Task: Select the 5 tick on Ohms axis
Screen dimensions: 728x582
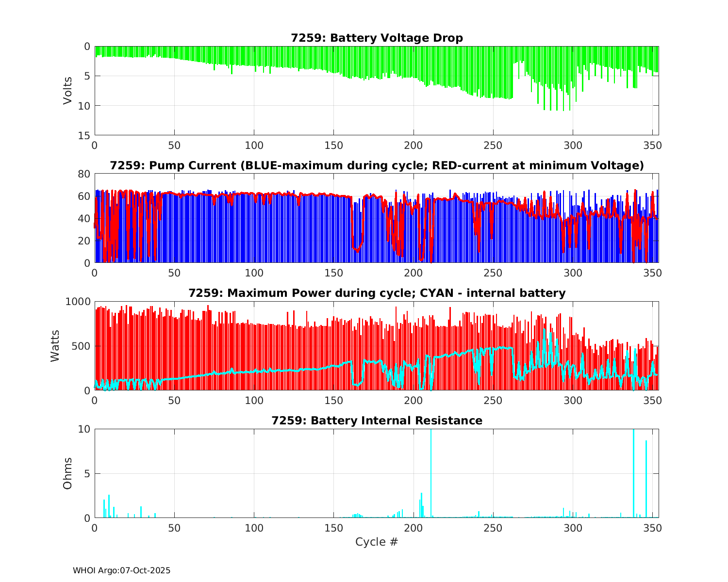Action: tap(87, 473)
